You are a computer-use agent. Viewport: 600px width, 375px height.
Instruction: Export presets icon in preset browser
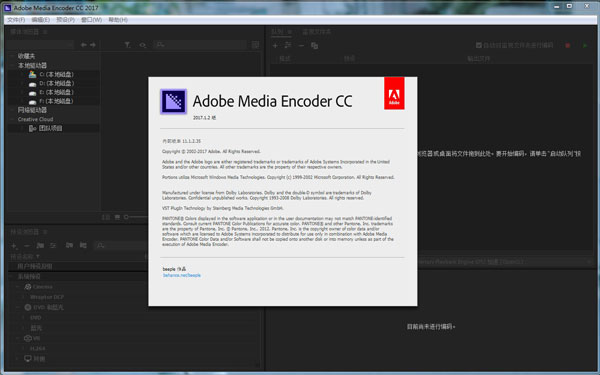tap(83, 245)
